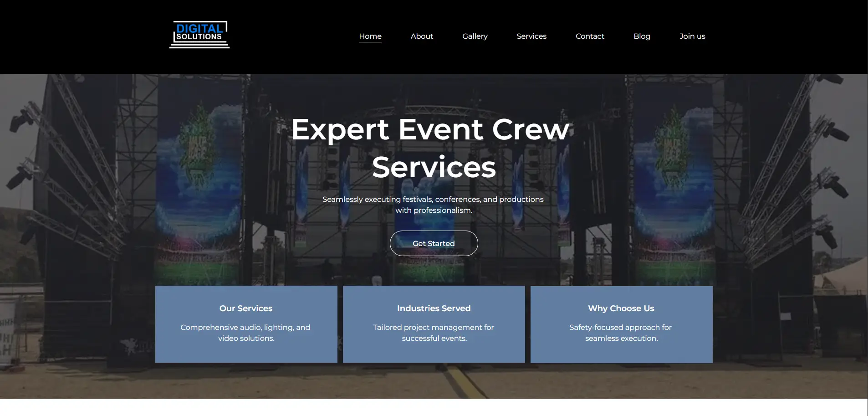The height and width of the screenshot is (416, 868).
Task: Click the Digital Solutions logo
Action: [199, 35]
